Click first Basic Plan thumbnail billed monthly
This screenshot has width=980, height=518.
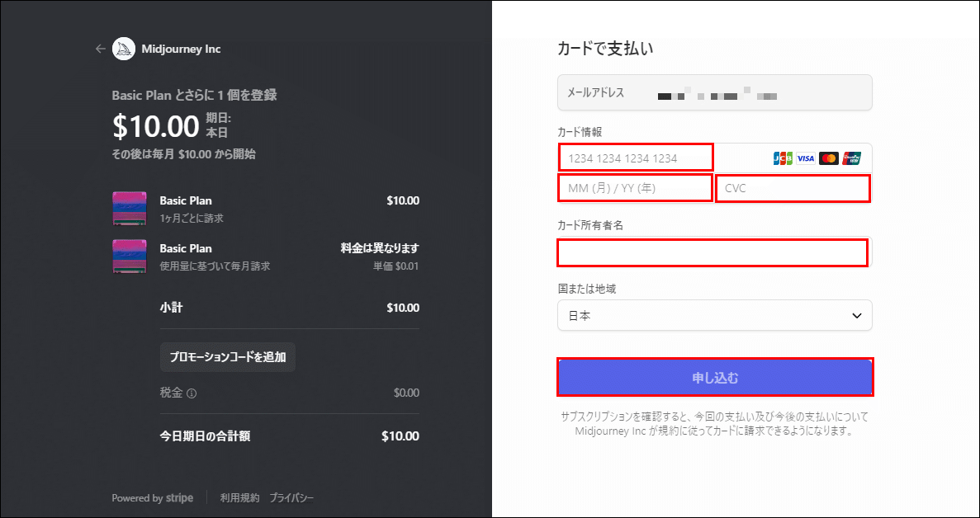[130, 209]
